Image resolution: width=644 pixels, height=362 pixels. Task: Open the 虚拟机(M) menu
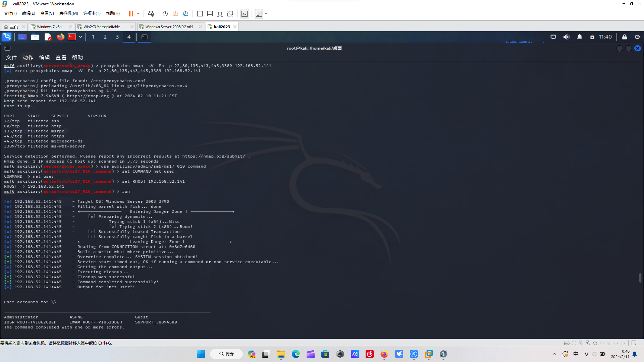pos(68,13)
